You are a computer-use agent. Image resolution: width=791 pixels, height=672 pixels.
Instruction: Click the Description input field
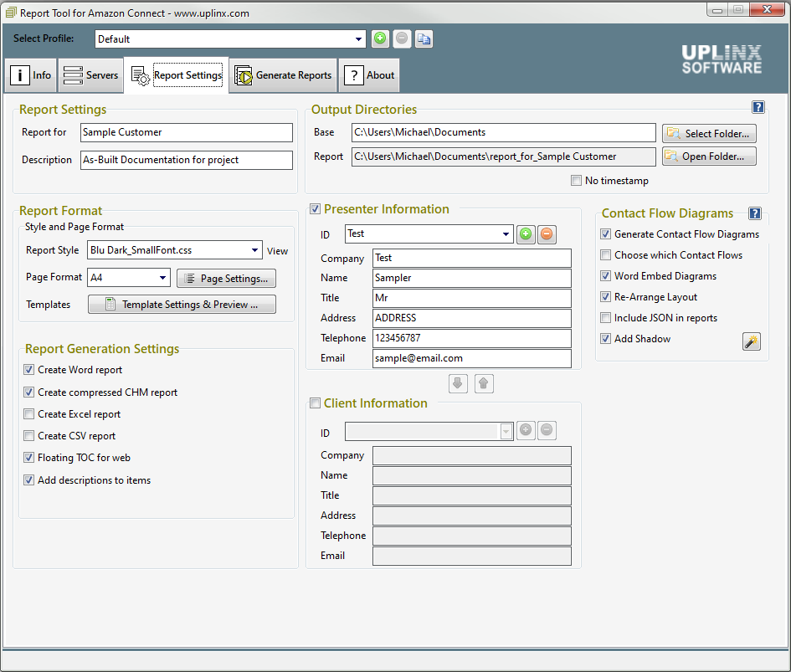pos(186,160)
